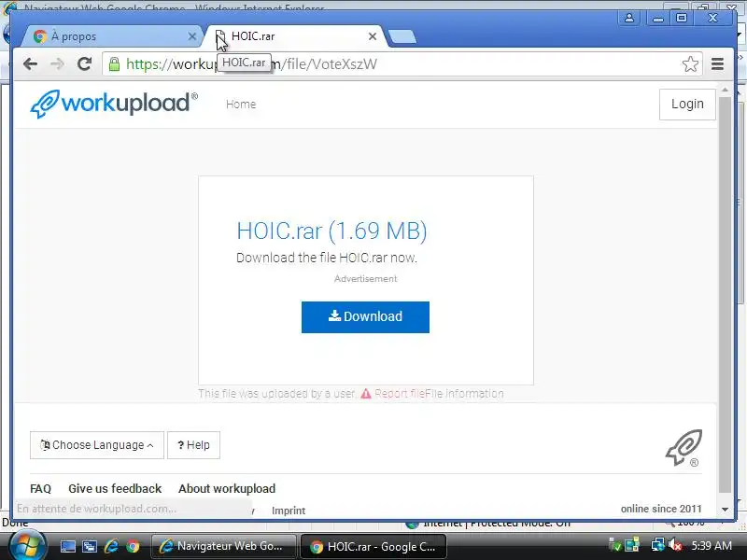Click the page scrollbar down arrow
This screenshot has height=560, width=747.
[725, 509]
